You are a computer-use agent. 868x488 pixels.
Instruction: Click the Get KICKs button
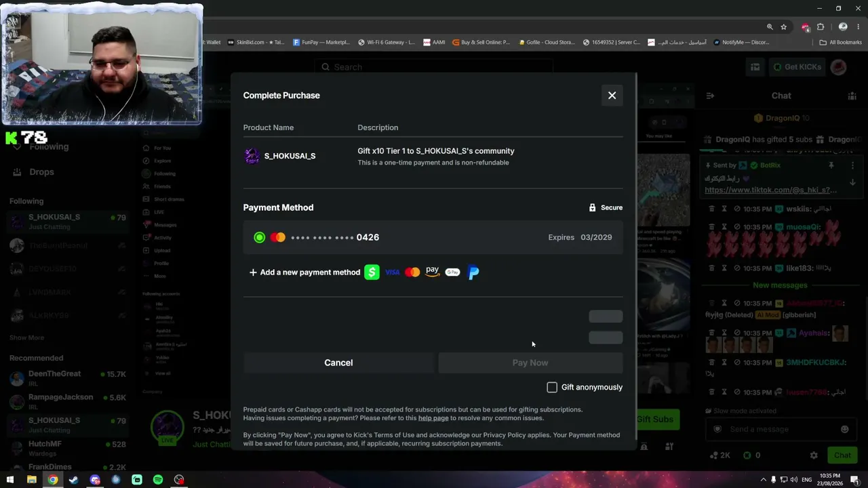797,67
